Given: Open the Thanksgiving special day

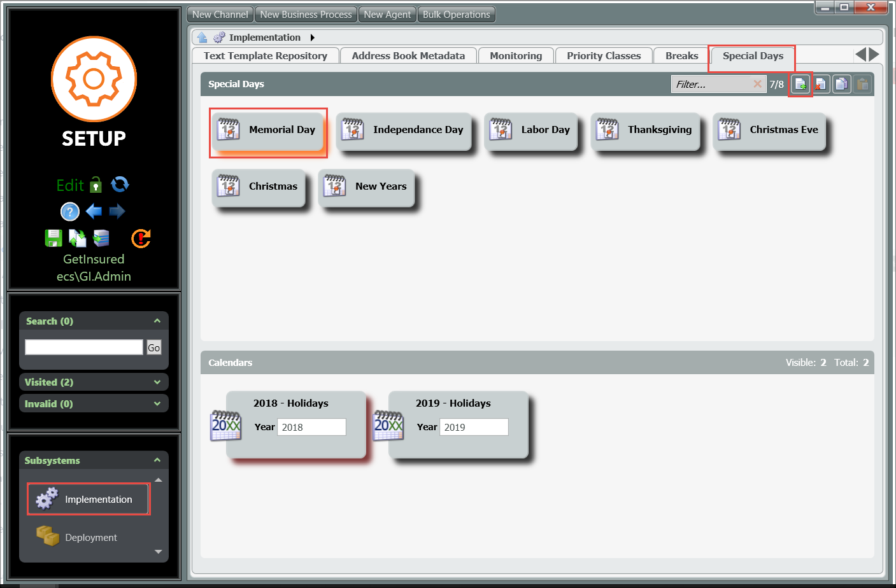Looking at the screenshot, I should (x=646, y=130).
